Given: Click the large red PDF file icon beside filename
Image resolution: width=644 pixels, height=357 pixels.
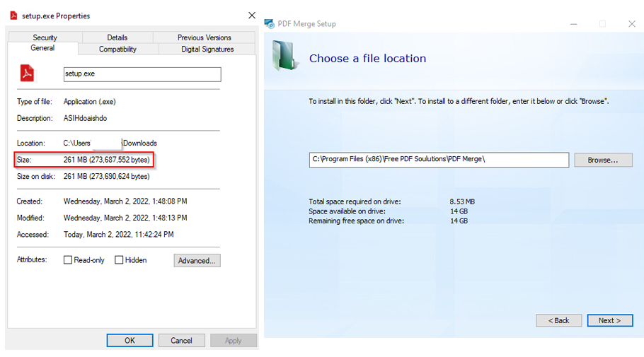Looking at the screenshot, I should [27, 73].
